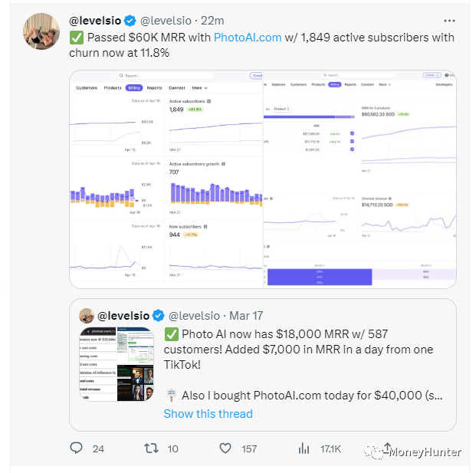Open left Stripe dashboard screenshot
476x473 pixels.
(x=166, y=180)
